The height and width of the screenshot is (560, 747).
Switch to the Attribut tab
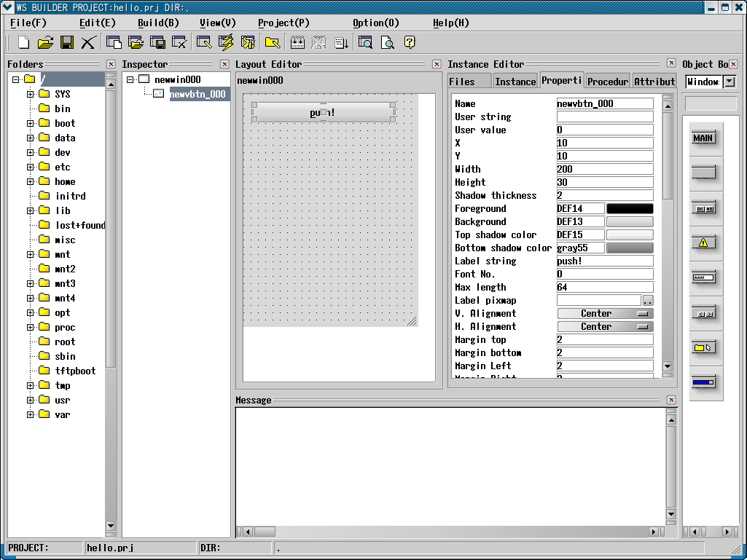click(x=654, y=82)
